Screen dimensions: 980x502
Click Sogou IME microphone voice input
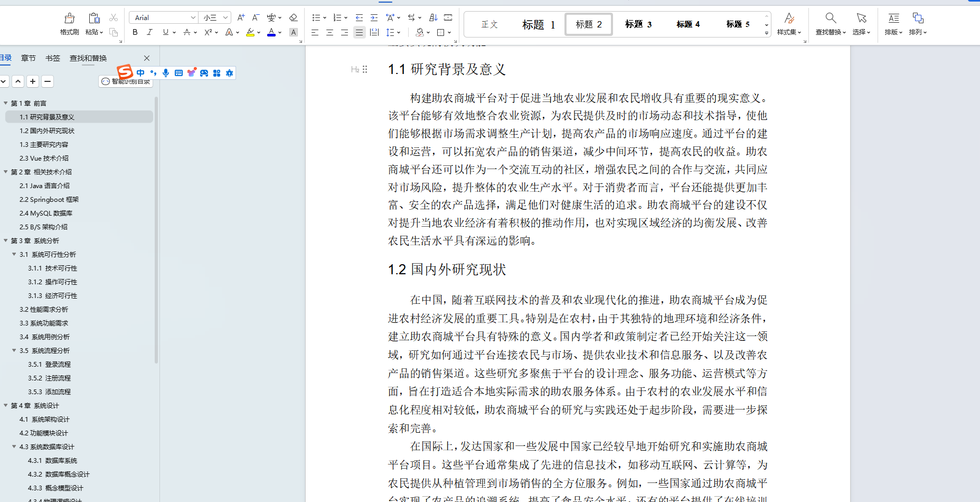coord(166,73)
